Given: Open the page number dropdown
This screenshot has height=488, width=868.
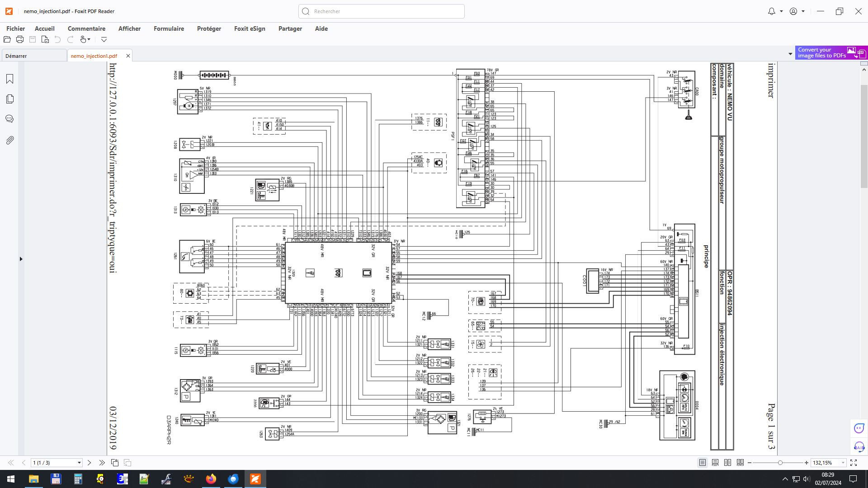Looking at the screenshot, I should coord(79,463).
